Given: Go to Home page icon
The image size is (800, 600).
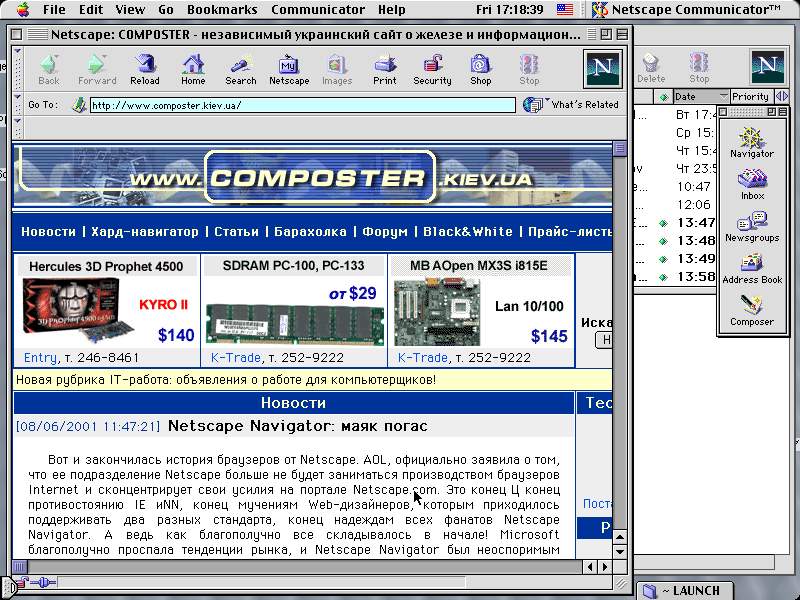Looking at the screenshot, I should pos(193,69).
